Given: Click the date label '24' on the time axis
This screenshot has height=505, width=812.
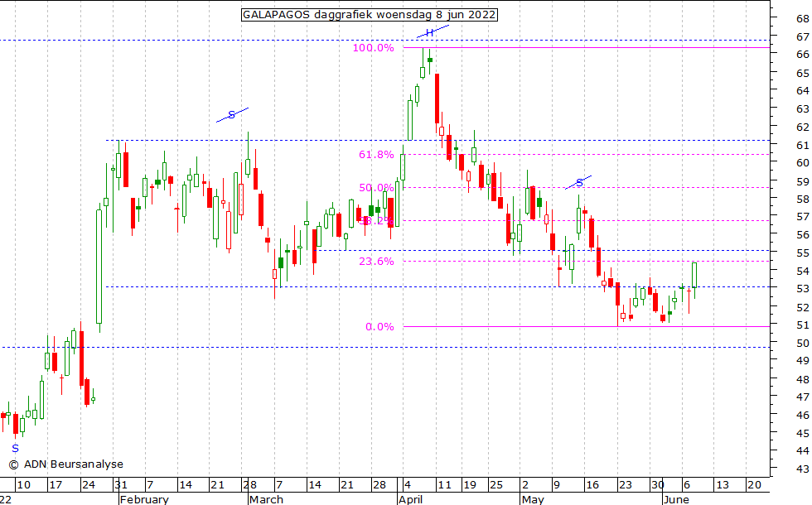Looking at the screenshot, I should [89, 485].
